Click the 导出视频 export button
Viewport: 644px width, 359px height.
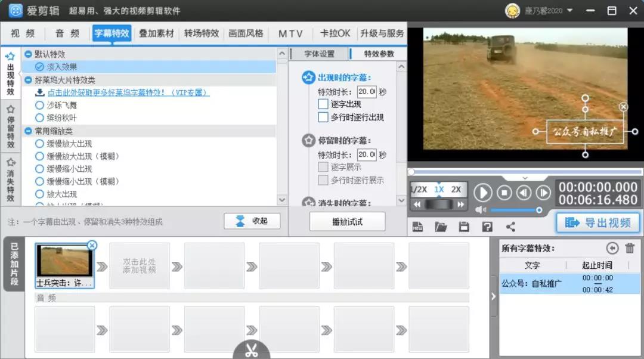598,221
